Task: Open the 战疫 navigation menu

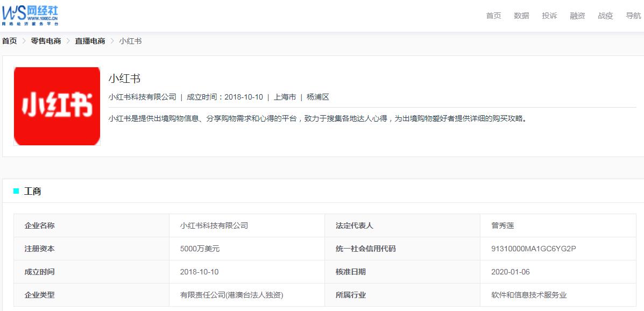Action: coord(605,16)
